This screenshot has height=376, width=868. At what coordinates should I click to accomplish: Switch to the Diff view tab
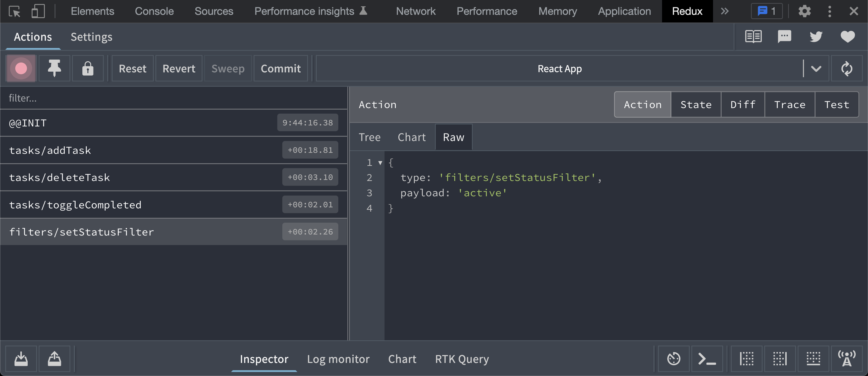click(x=743, y=105)
